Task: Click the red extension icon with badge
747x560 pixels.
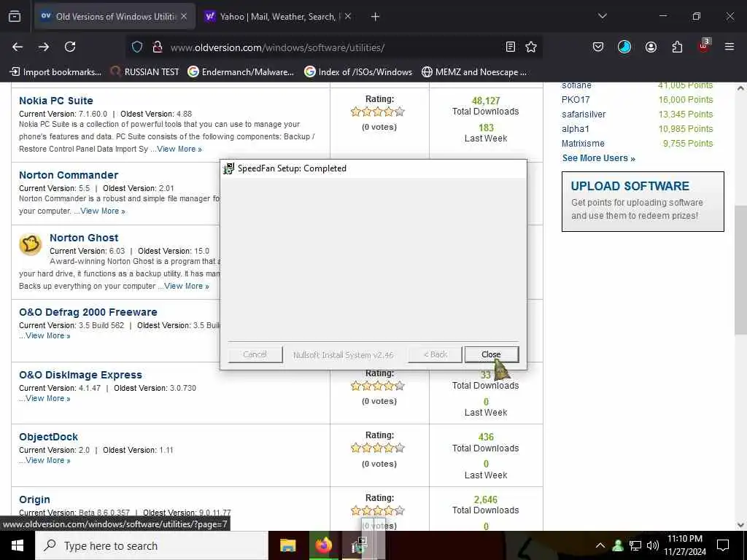Action: coord(704,46)
